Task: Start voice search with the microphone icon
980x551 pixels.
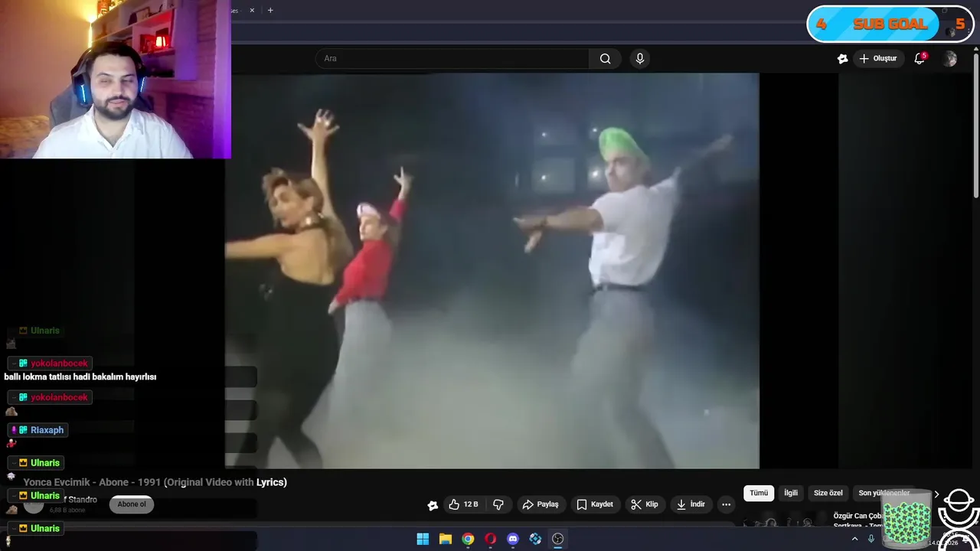Action: pos(640,58)
